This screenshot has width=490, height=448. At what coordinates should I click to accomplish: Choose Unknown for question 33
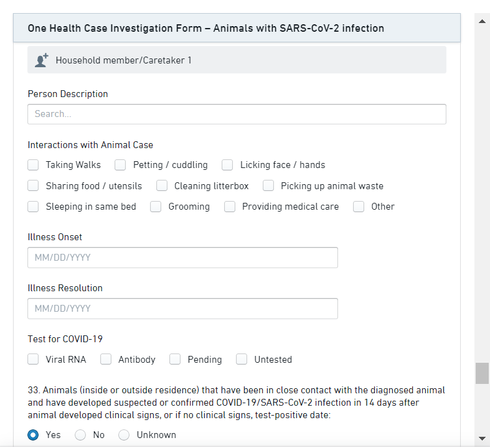[x=124, y=435]
